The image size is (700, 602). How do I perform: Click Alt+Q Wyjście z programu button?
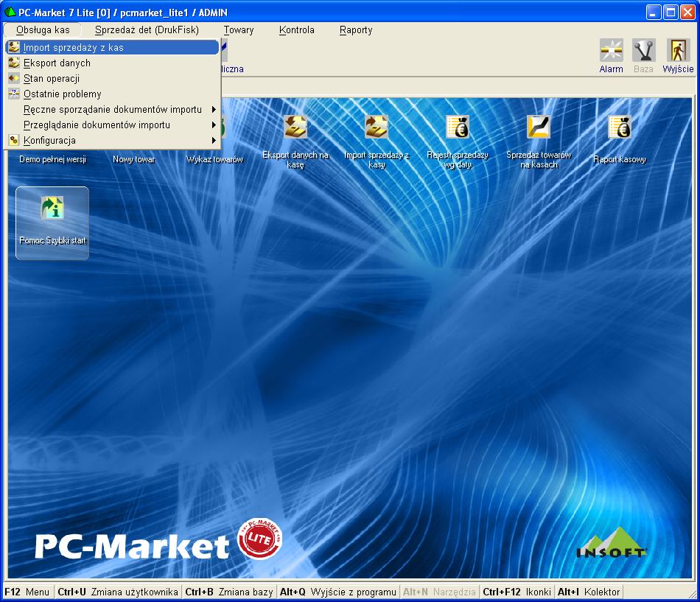pos(338,592)
